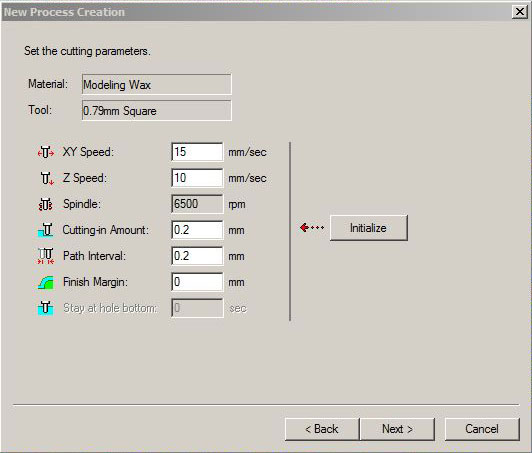
Task: Click the Finish Margin input box
Action: (x=197, y=282)
